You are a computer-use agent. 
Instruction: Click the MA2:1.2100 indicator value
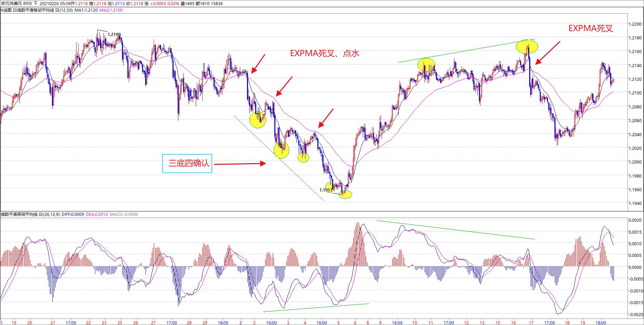pyautogui.click(x=111, y=10)
